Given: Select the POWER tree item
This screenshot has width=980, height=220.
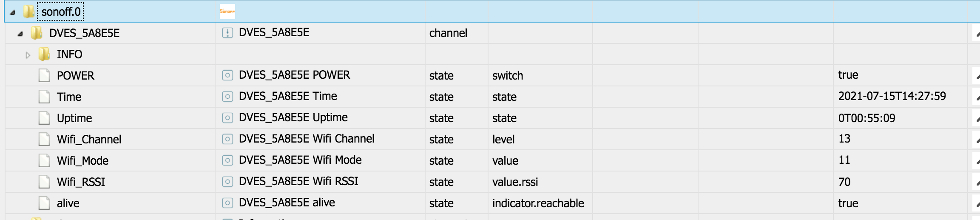Looking at the screenshot, I should click(75, 76).
